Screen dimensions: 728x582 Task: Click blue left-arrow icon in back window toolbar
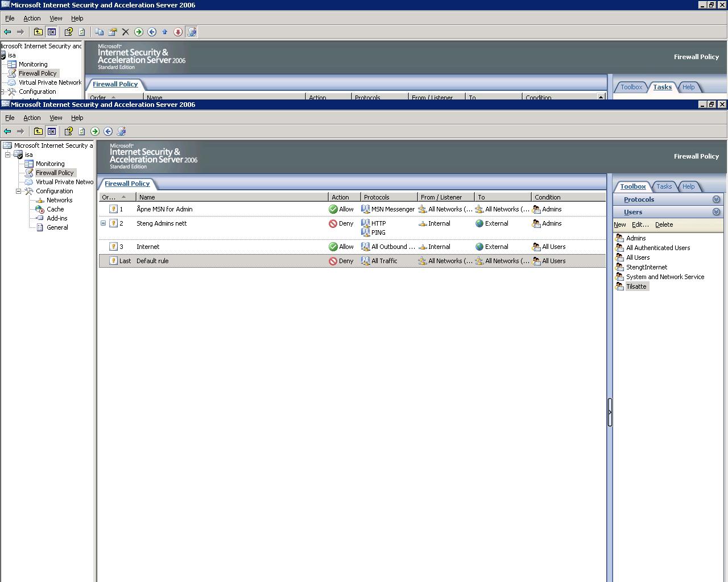(x=152, y=32)
